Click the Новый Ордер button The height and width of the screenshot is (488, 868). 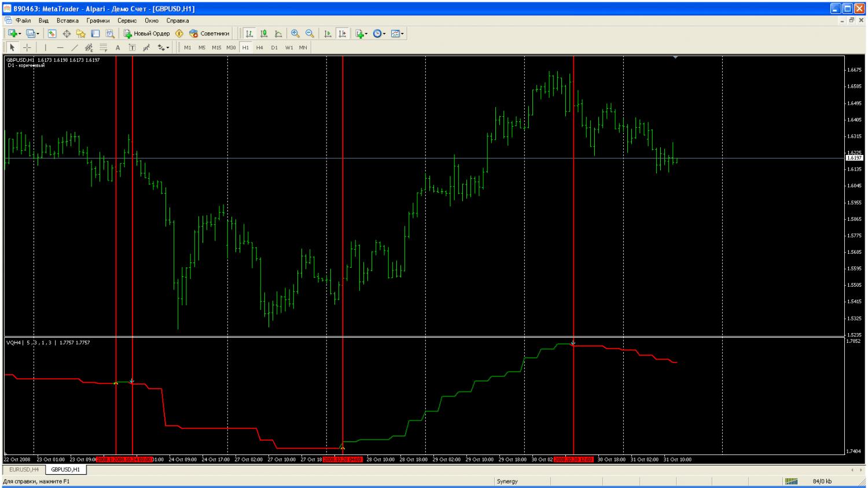pyautogui.click(x=146, y=34)
